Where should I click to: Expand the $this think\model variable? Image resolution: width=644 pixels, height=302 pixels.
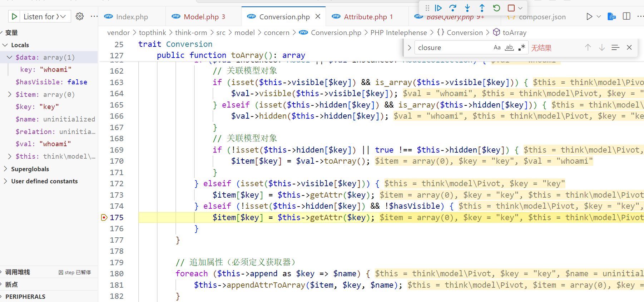tap(9, 156)
